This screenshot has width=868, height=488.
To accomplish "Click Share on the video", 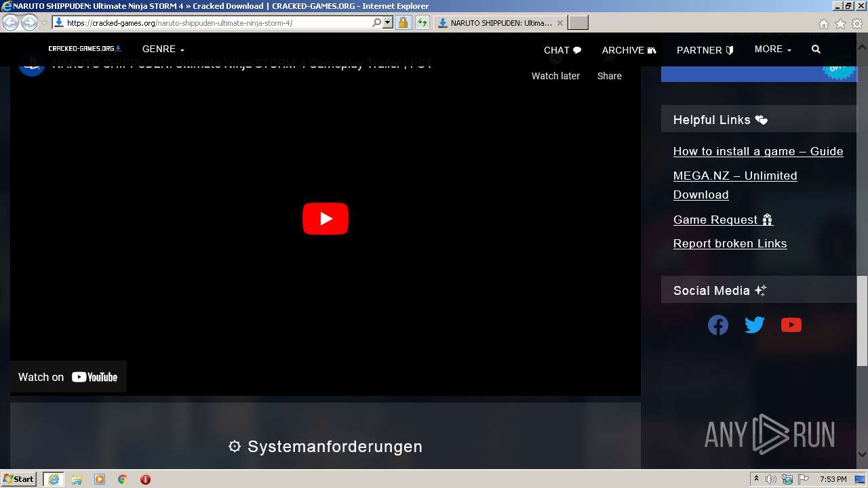I will (x=609, y=76).
